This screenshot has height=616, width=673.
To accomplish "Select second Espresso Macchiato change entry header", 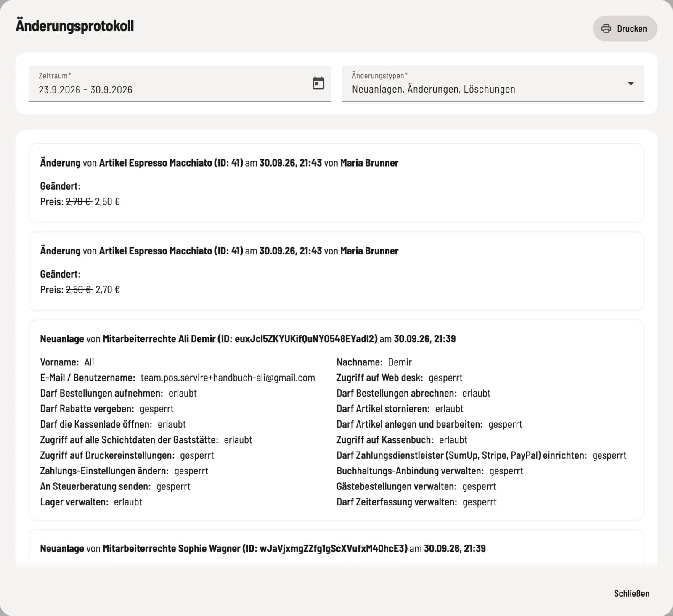I will (x=219, y=251).
